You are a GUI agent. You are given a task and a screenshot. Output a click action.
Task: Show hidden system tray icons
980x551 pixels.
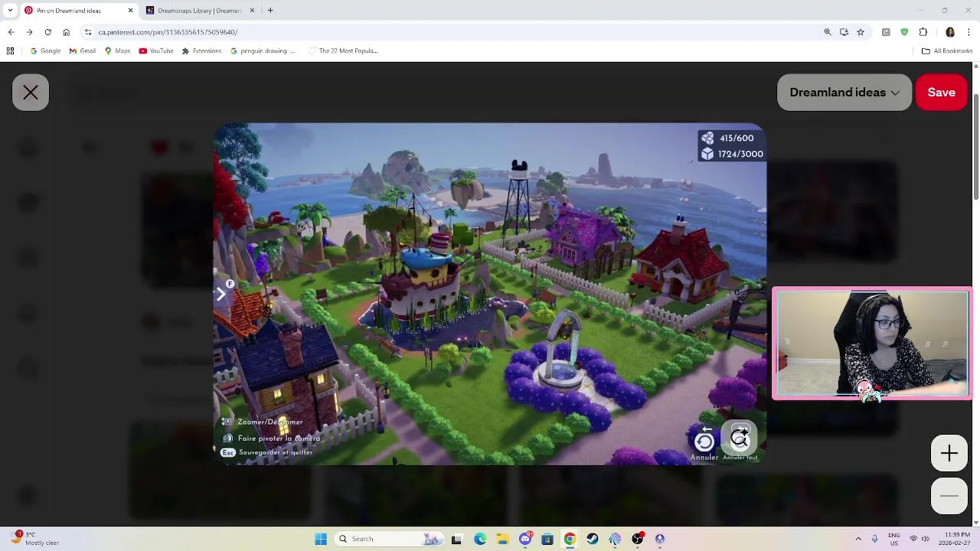click(x=858, y=539)
